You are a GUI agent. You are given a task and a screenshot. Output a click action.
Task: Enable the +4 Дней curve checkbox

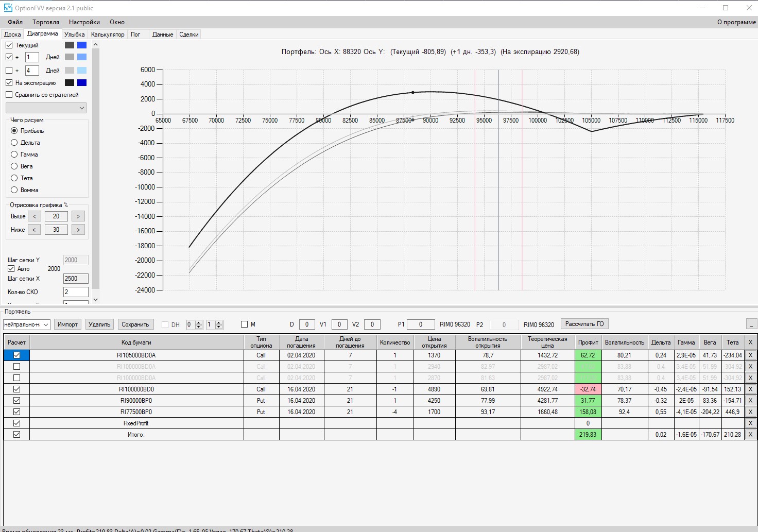click(x=9, y=71)
